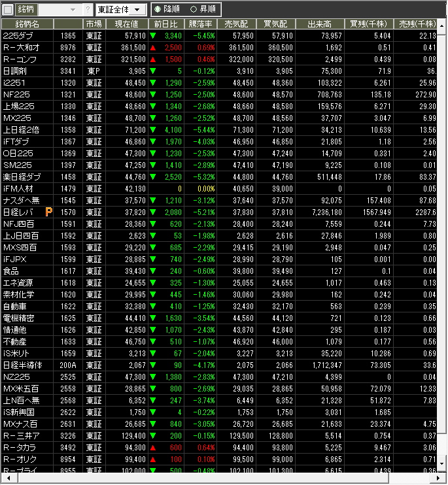
Task: Click the orange P icon beside 日経レバ
Action: (x=49, y=212)
